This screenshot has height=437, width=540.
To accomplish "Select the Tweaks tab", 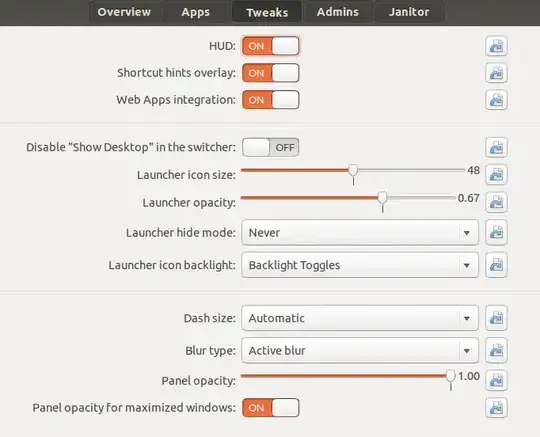I will click(267, 12).
